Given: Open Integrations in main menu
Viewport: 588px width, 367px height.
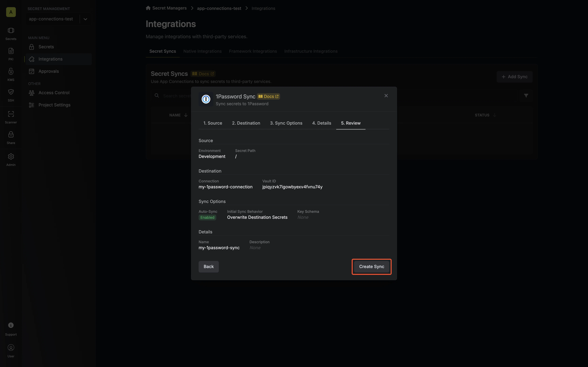Looking at the screenshot, I should [x=59, y=59].
